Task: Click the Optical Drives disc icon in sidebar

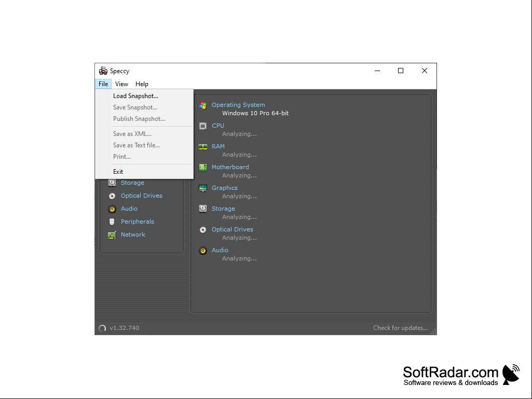Action: (x=112, y=196)
